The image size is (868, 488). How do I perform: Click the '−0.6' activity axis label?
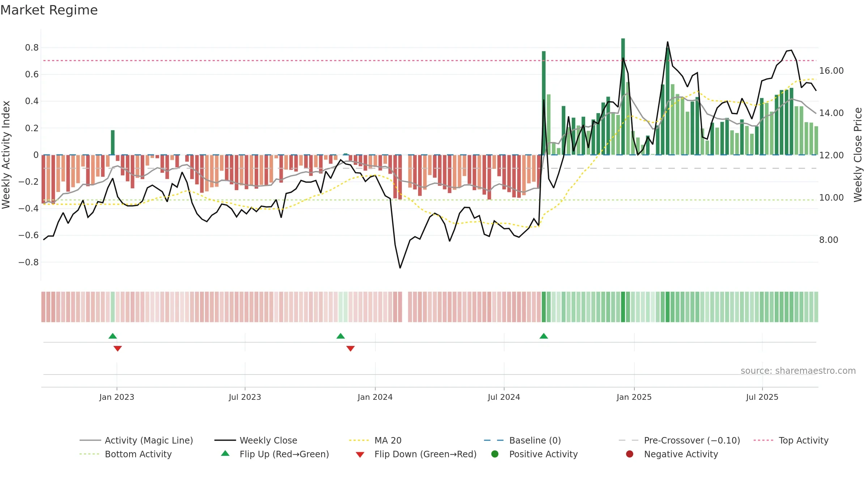point(29,235)
